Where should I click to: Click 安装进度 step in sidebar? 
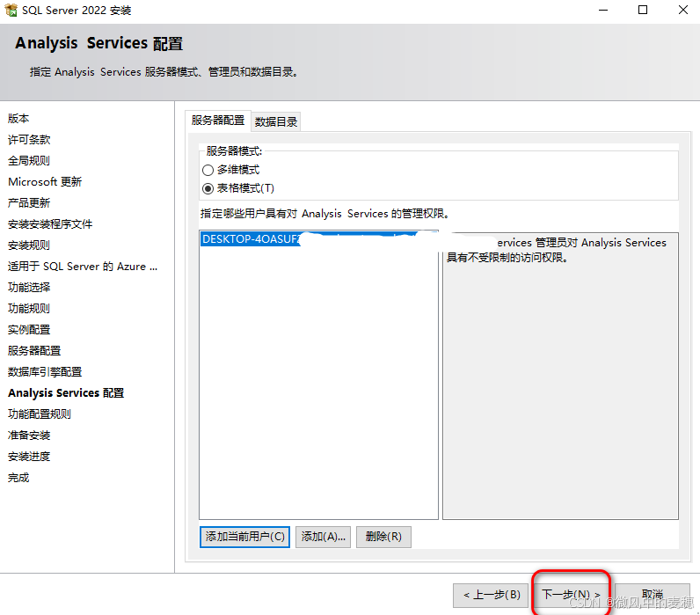pos(29,457)
